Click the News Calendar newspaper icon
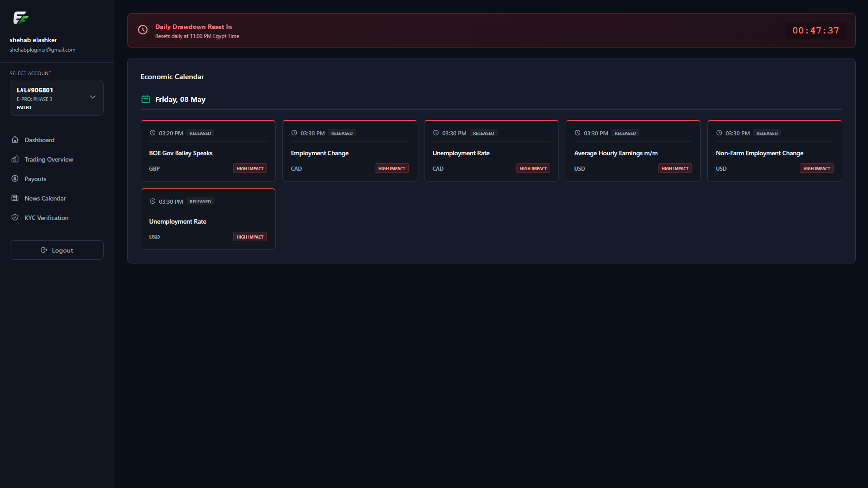The height and width of the screenshot is (488, 868). tap(15, 198)
